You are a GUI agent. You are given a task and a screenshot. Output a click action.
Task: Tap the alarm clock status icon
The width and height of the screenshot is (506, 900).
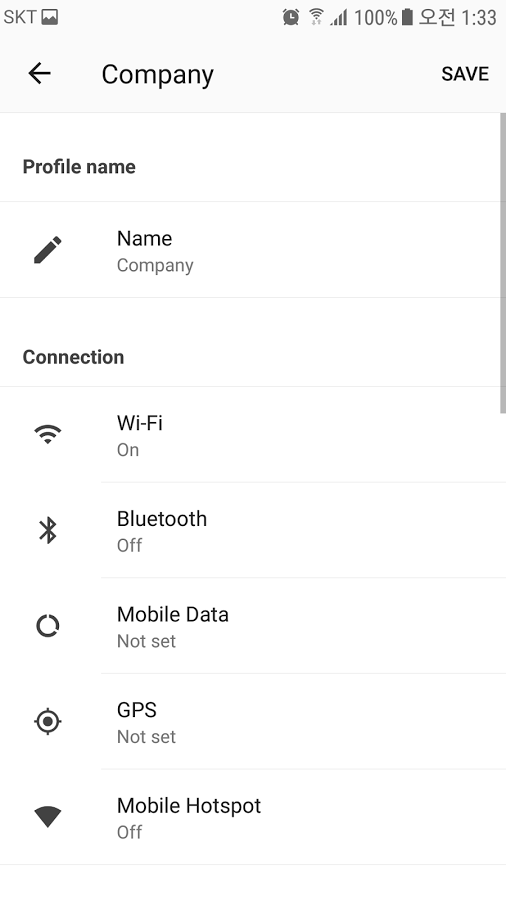tap(291, 17)
